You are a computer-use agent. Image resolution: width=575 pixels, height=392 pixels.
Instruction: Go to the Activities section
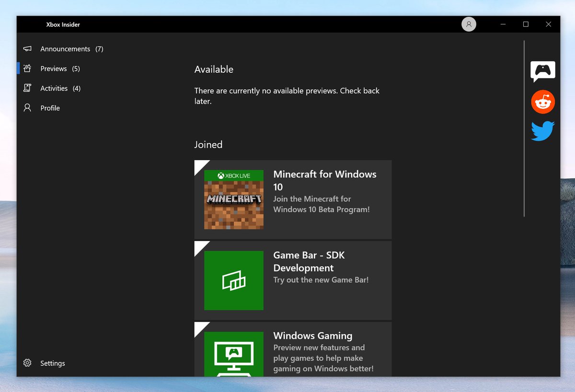pyautogui.click(x=60, y=88)
